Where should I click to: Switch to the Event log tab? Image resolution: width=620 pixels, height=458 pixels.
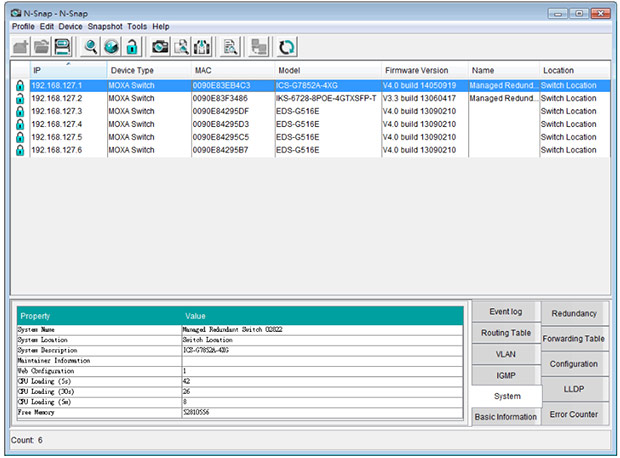point(506,312)
